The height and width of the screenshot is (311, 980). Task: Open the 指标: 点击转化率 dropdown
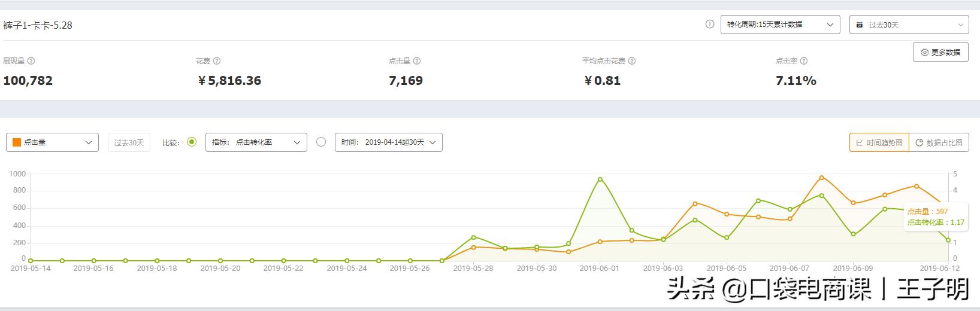tap(256, 142)
